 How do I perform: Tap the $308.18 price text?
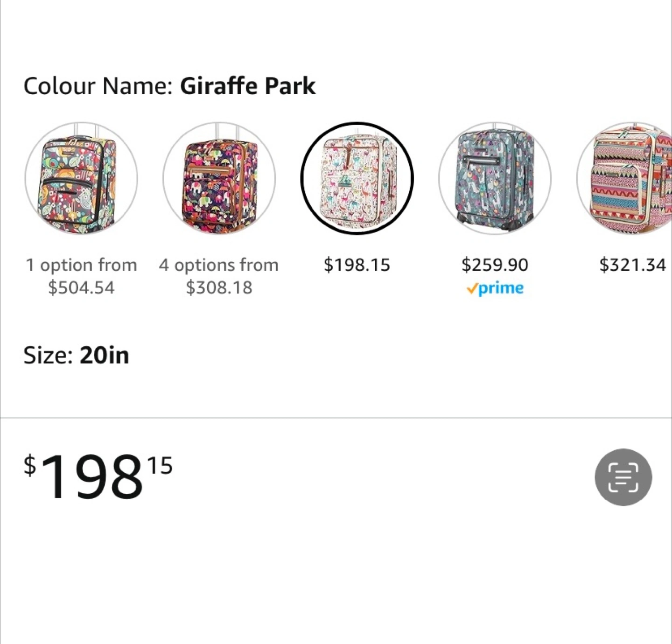219,287
